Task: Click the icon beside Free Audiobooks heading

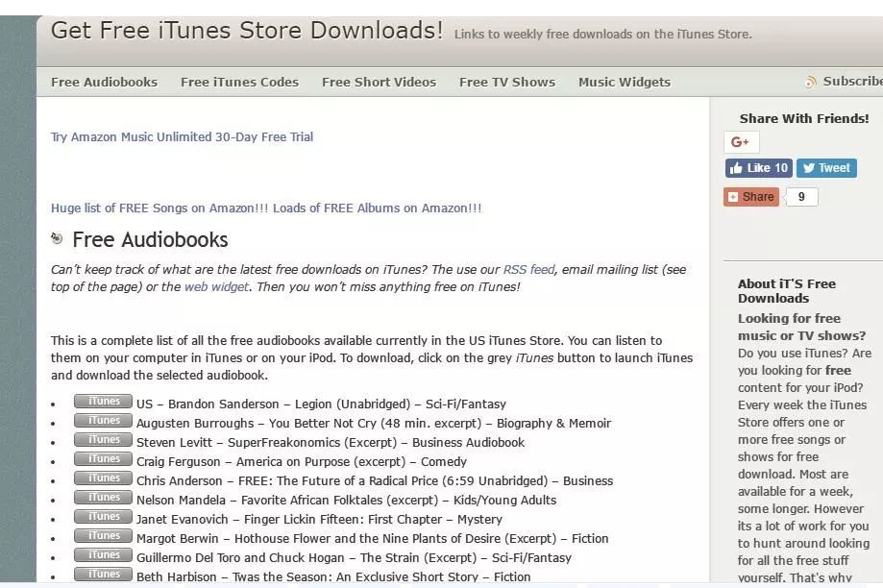Action: click(57, 238)
